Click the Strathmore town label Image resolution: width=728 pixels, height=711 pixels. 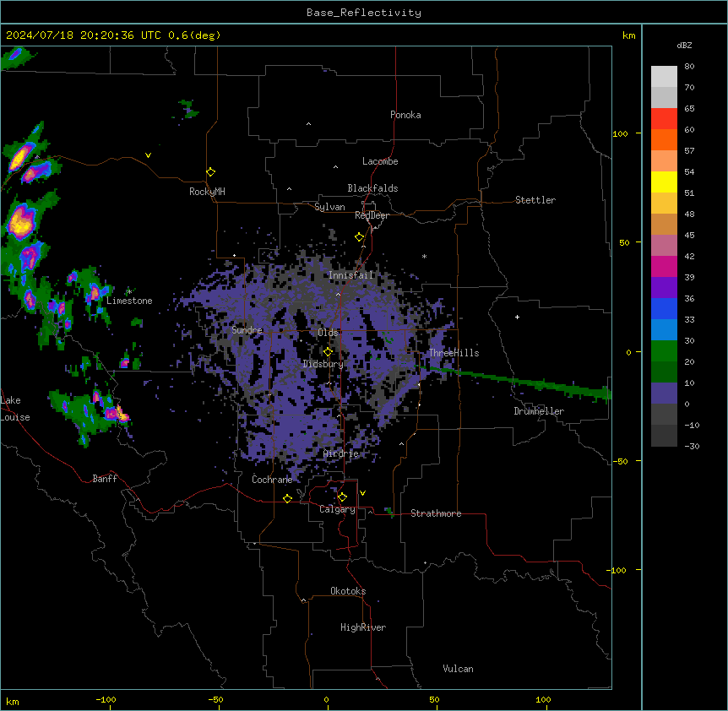click(x=436, y=513)
